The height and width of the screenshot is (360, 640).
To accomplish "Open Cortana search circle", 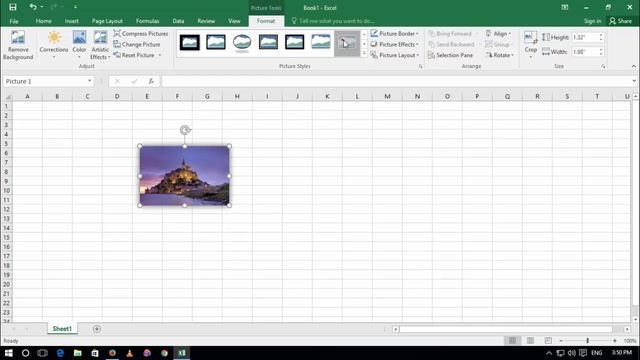I will click(x=25, y=353).
